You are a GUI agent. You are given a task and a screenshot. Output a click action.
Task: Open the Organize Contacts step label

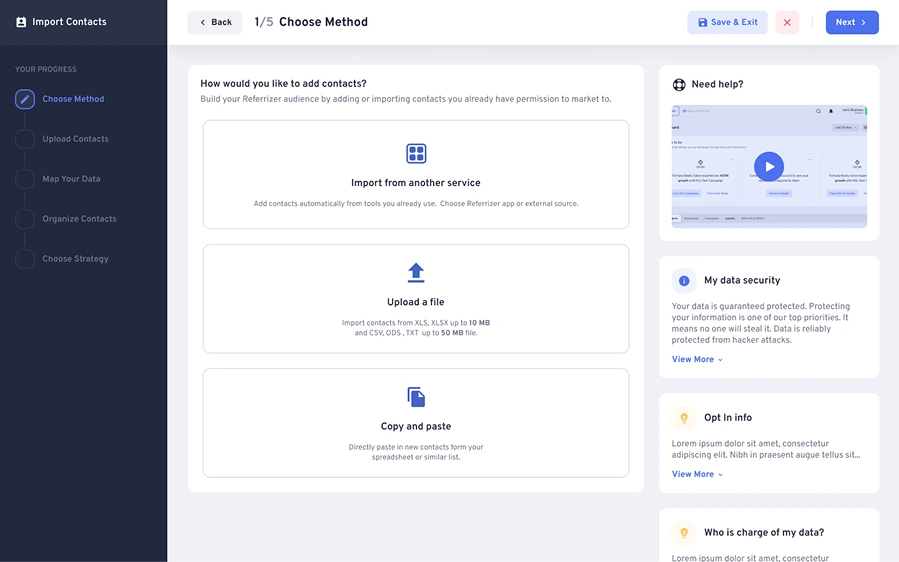pyautogui.click(x=79, y=218)
